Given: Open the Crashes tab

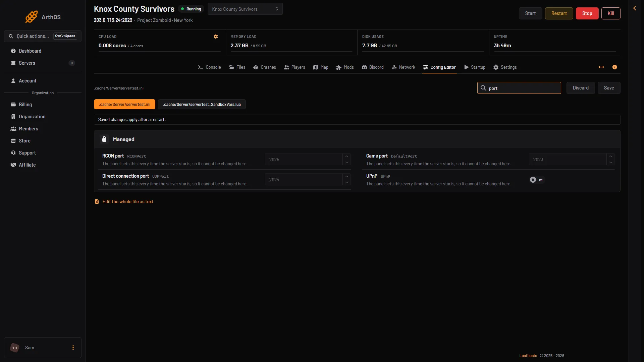Looking at the screenshot, I should 265,67.
